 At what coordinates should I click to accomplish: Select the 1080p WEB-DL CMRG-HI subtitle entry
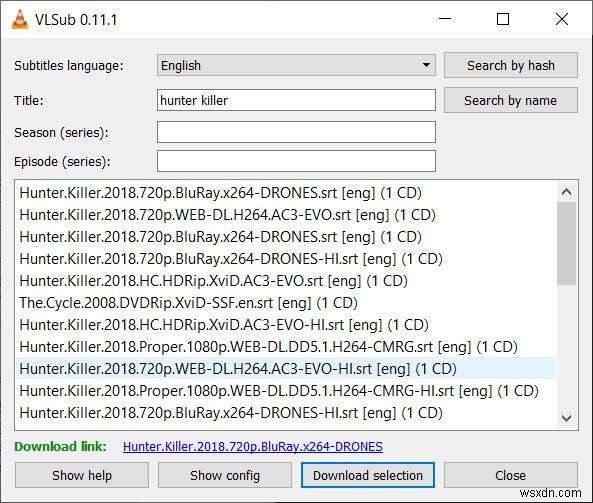[286, 391]
